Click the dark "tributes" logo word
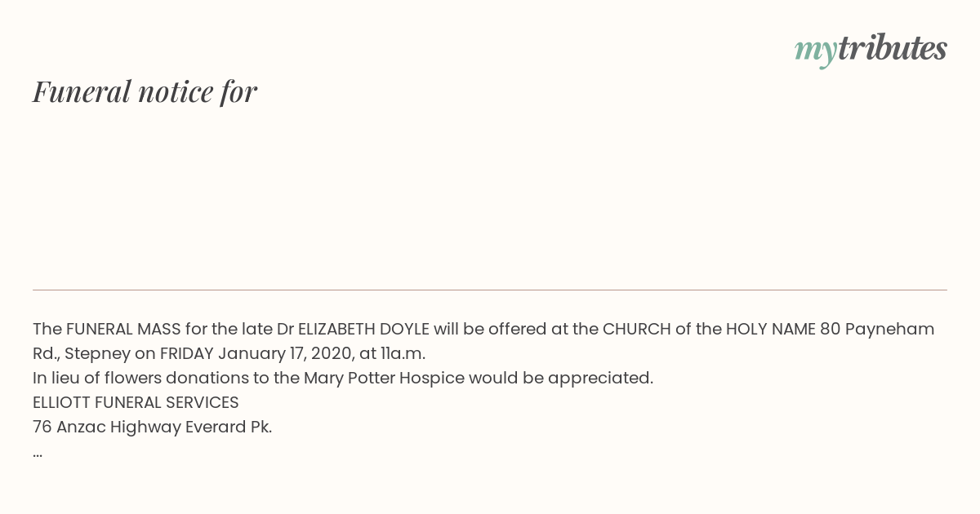980x514 pixels. point(893,47)
